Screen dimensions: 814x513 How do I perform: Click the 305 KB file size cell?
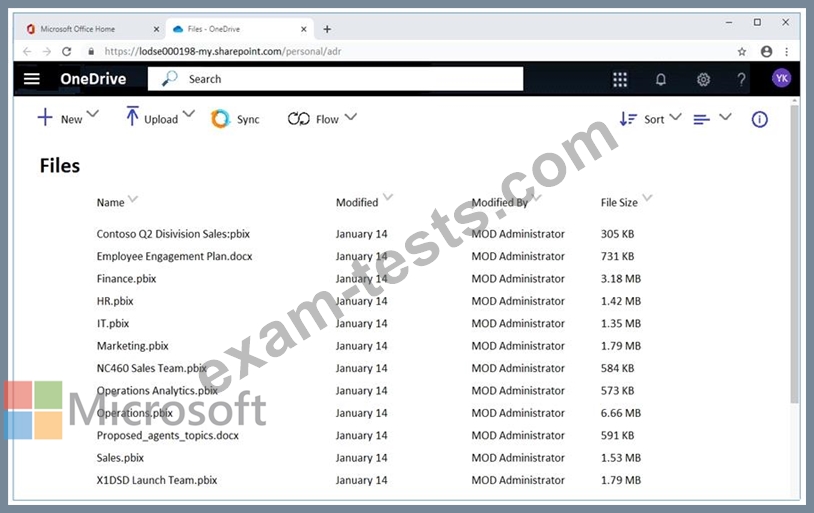click(617, 234)
